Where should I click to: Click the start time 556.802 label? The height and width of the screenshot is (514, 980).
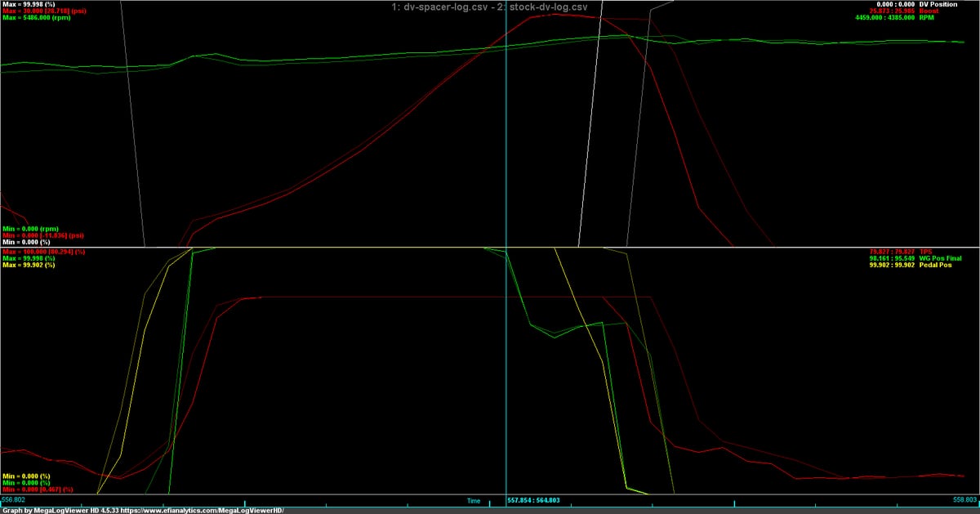(x=14, y=498)
